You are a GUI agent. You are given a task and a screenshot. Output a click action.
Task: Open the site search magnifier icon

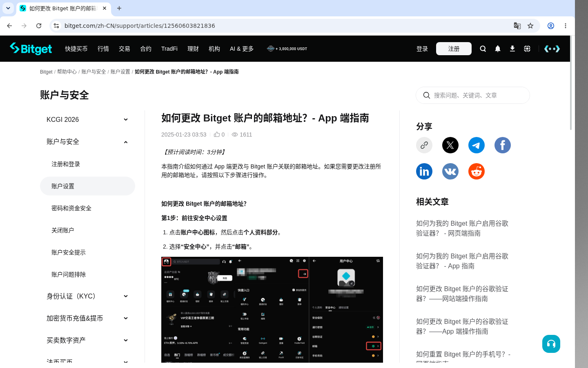coord(483,49)
